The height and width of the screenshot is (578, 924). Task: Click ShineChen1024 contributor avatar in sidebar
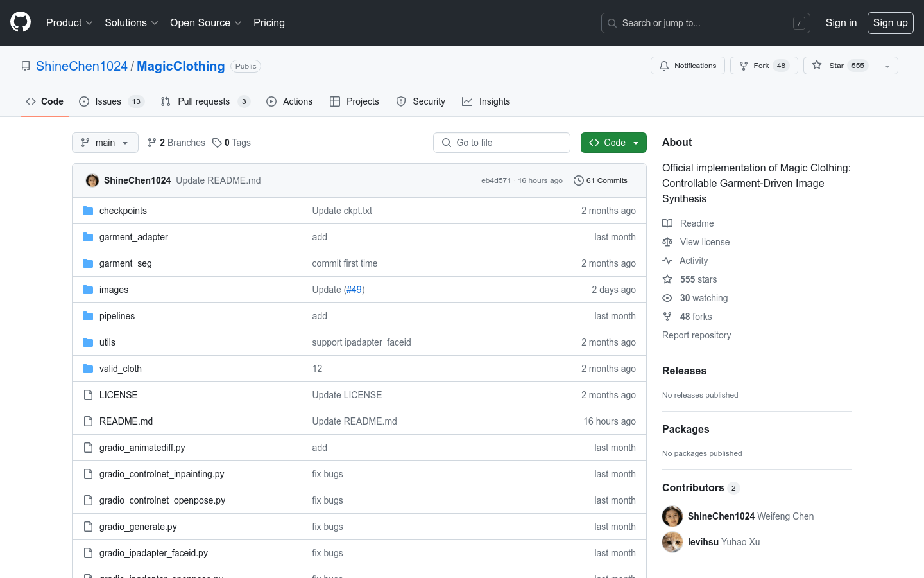(672, 516)
